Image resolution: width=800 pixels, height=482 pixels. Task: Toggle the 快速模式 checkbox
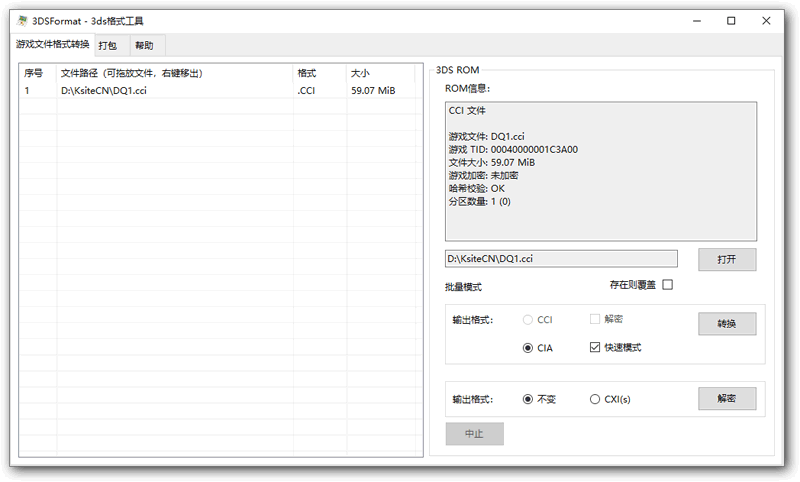pyautogui.click(x=596, y=348)
